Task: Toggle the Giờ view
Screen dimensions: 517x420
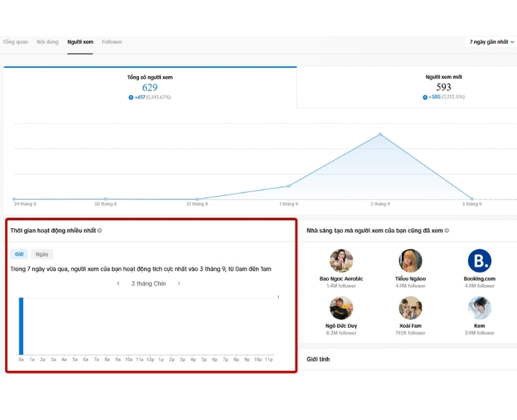Action: point(19,254)
